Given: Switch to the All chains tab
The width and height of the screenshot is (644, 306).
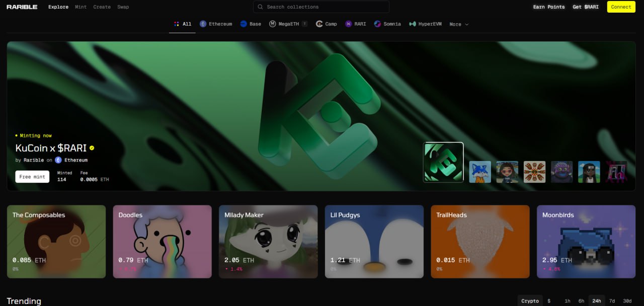Looking at the screenshot, I should [x=182, y=24].
